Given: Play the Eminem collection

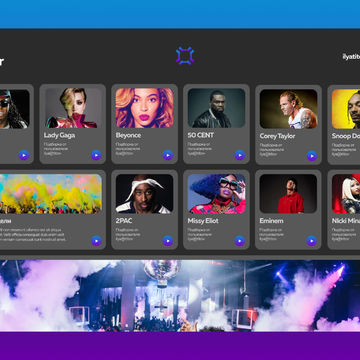Looking at the screenshot, I should click(x=311, y=241).
